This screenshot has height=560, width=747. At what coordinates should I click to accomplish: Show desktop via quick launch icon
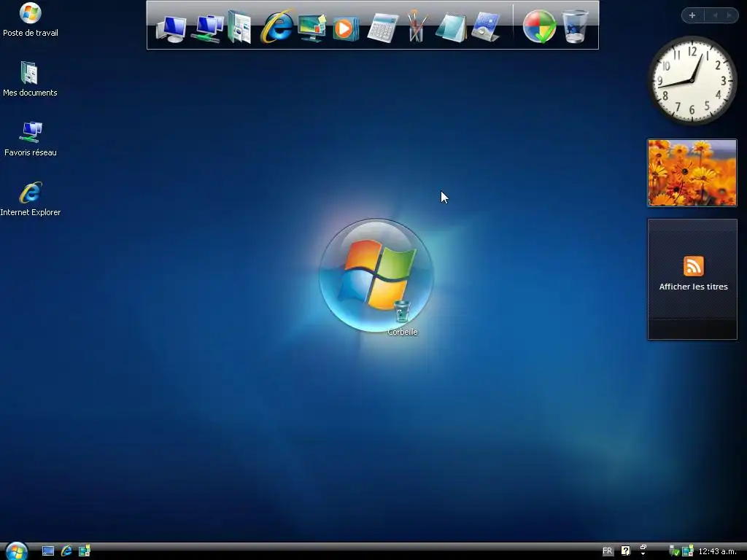[x=48, y=551]
